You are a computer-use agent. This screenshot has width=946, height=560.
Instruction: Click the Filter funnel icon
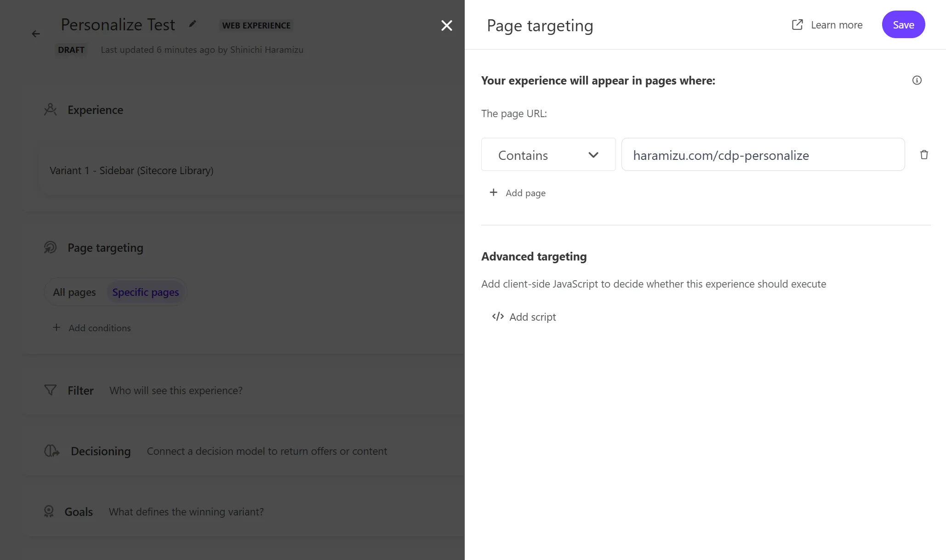[49, 390]
